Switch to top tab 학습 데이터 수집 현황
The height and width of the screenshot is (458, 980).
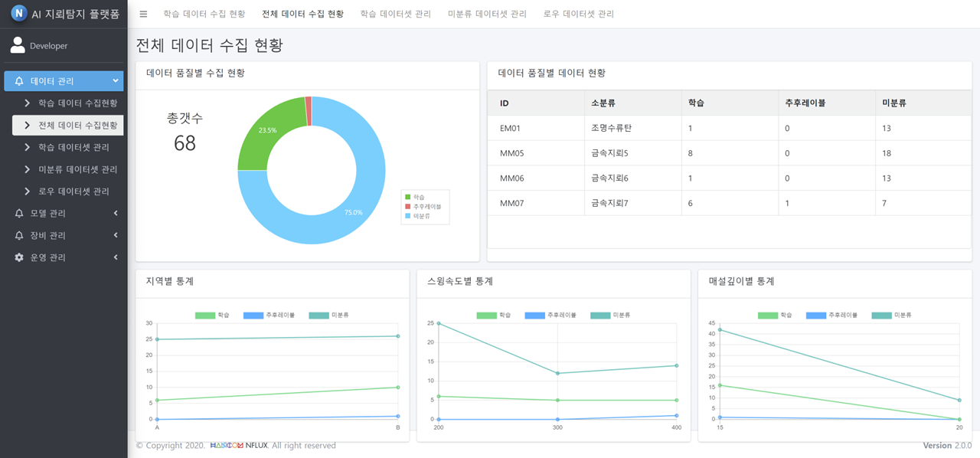click(x=204, y=14)
